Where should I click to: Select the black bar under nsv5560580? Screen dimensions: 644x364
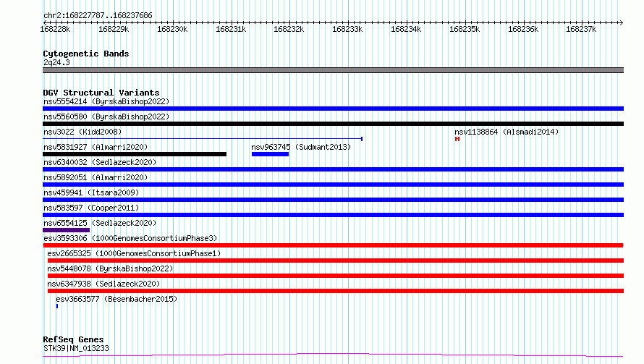coord(333,124)
